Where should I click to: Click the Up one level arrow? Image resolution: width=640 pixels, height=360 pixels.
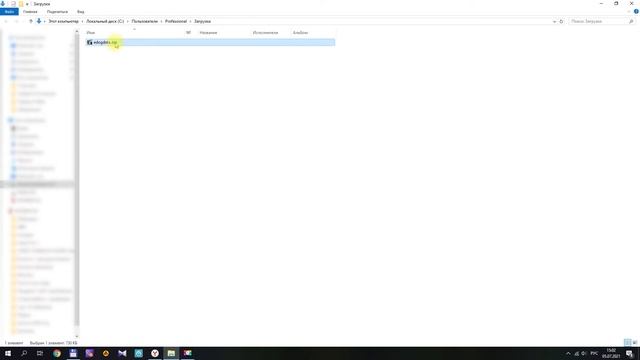pyautogui.click(x=31, y=21)
